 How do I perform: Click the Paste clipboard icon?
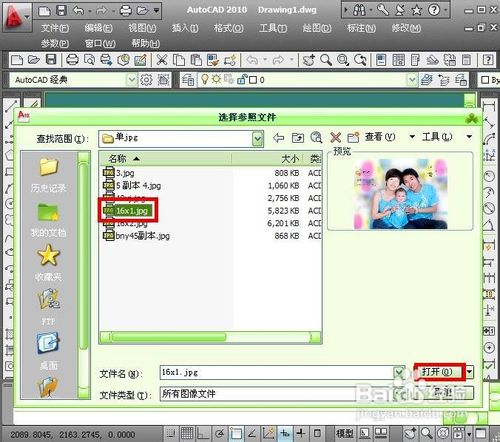pos(196,60)
